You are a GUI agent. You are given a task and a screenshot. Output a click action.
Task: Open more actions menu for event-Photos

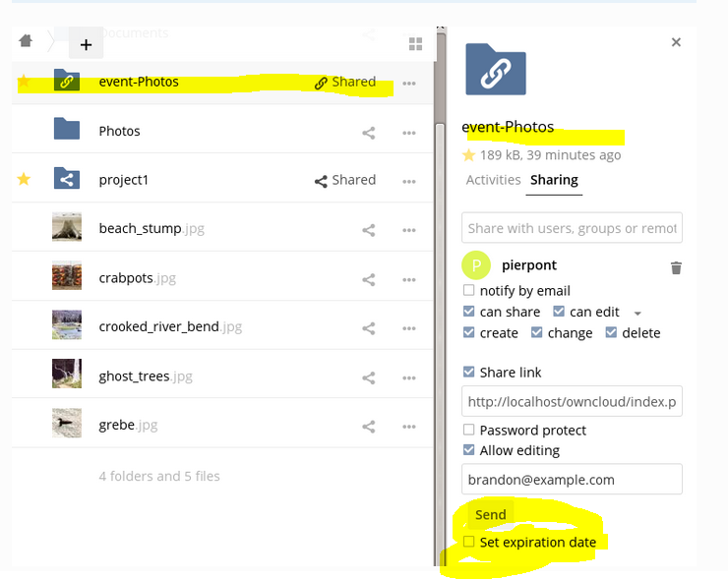click(x=409, y=84)
